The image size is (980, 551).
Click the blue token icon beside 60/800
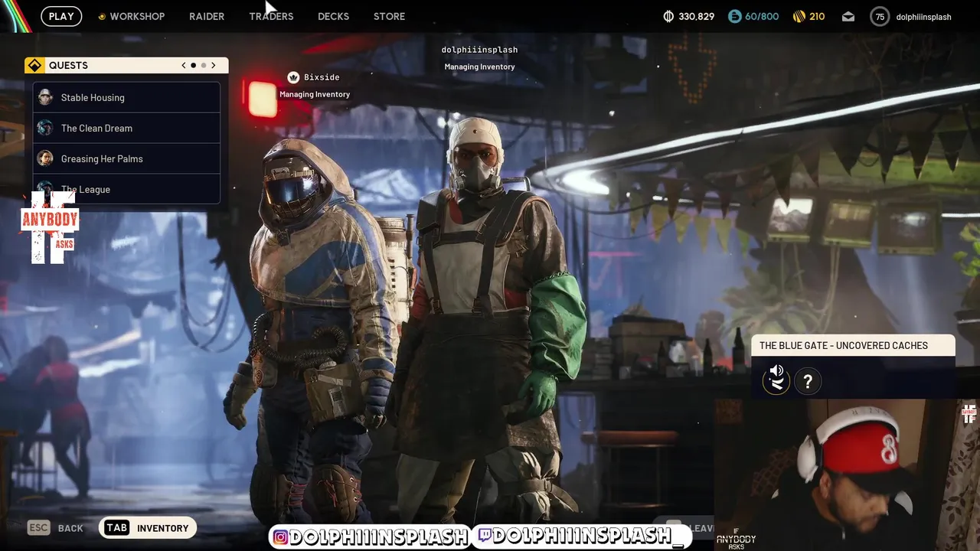pyautogui.click(x=734, y=16)
